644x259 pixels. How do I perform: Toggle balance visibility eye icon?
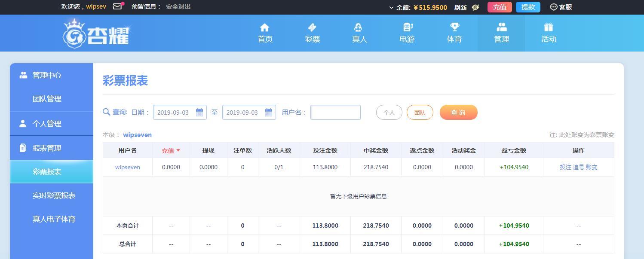pos(475,7)
